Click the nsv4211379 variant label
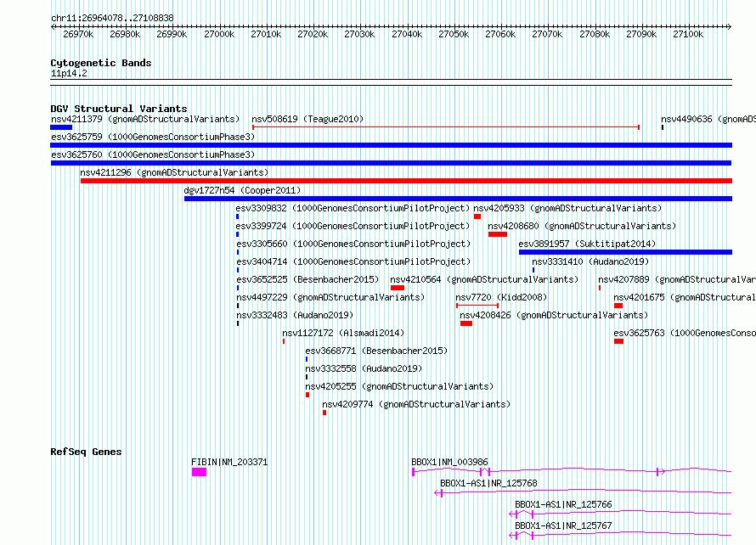This screenshot has height=545, width=756. coord(145,119)
